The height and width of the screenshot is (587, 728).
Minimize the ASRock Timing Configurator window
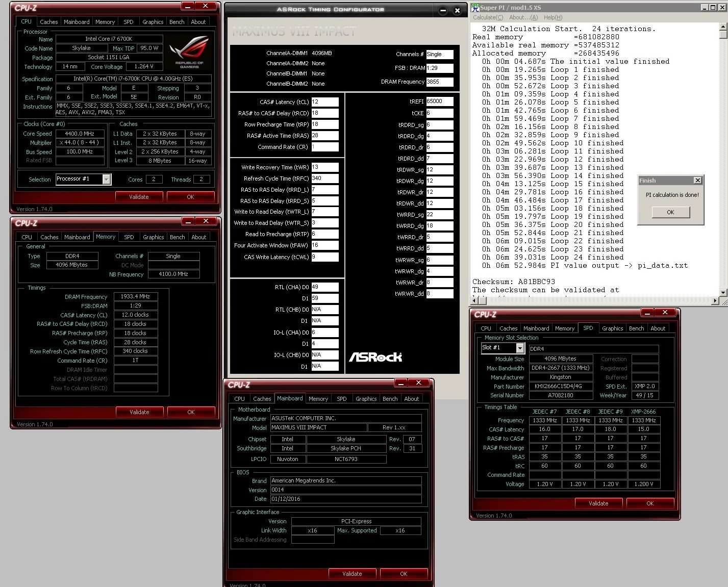[x=443, y=10]
